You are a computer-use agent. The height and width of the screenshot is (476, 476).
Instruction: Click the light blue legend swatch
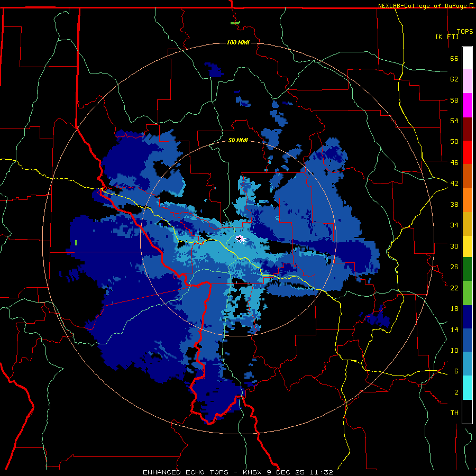pyautogui.click(x=467, y=364)
